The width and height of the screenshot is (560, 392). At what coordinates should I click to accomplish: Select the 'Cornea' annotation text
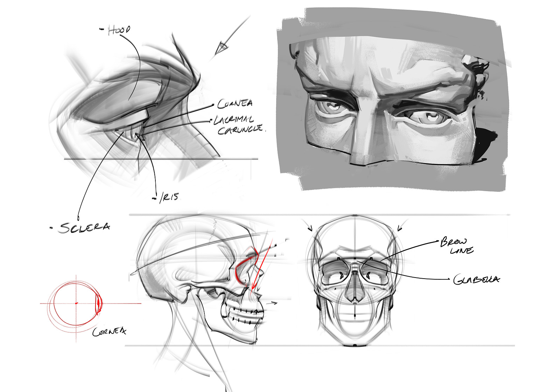coord(235,103)
